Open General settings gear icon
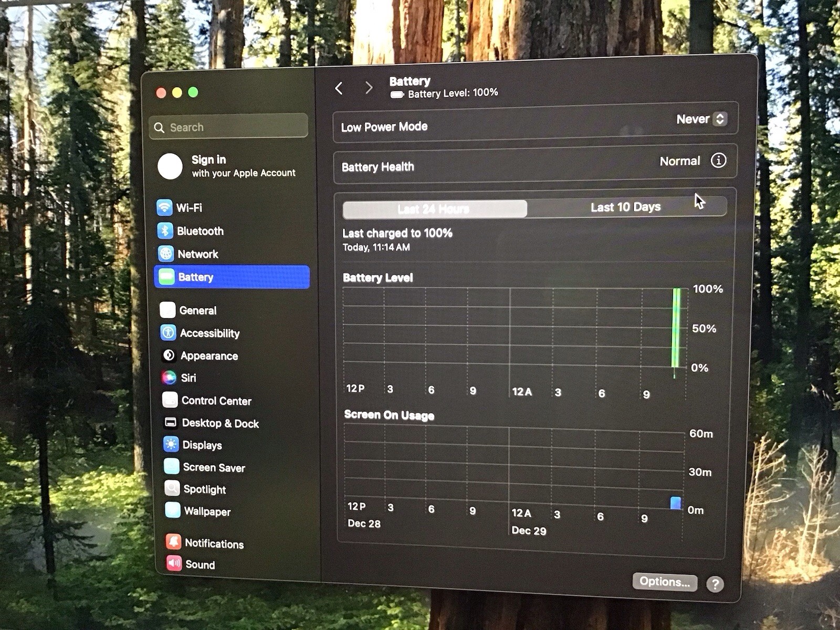This screenshot has height=630, width=840. 167,310
